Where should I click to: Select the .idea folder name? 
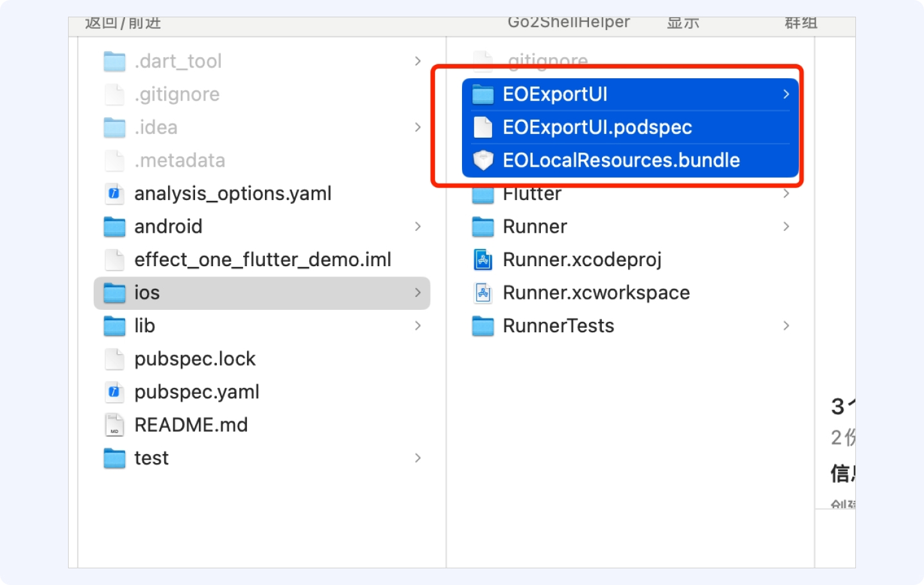point(156,127)
